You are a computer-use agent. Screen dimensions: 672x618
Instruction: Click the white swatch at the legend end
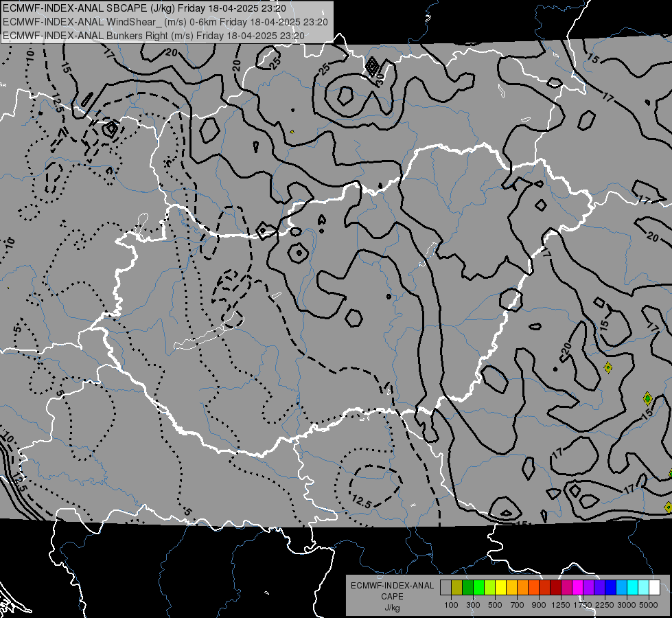tap(654, 588)
